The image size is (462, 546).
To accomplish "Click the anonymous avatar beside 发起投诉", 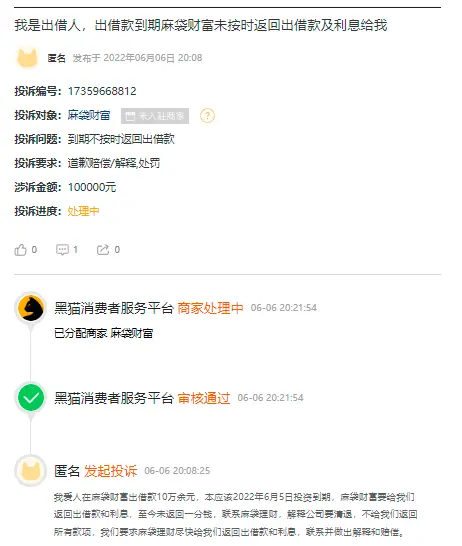I will pos(31,471).
